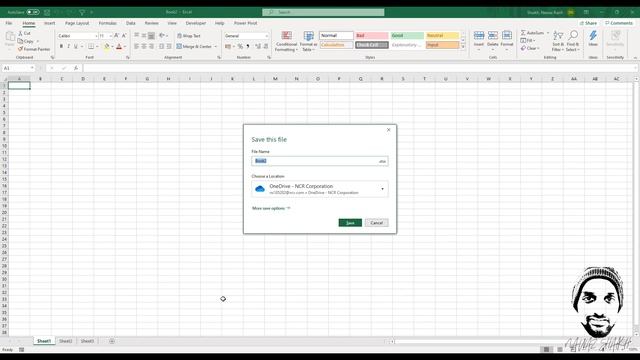Apply the Good cell style

[x=407, y=36]
